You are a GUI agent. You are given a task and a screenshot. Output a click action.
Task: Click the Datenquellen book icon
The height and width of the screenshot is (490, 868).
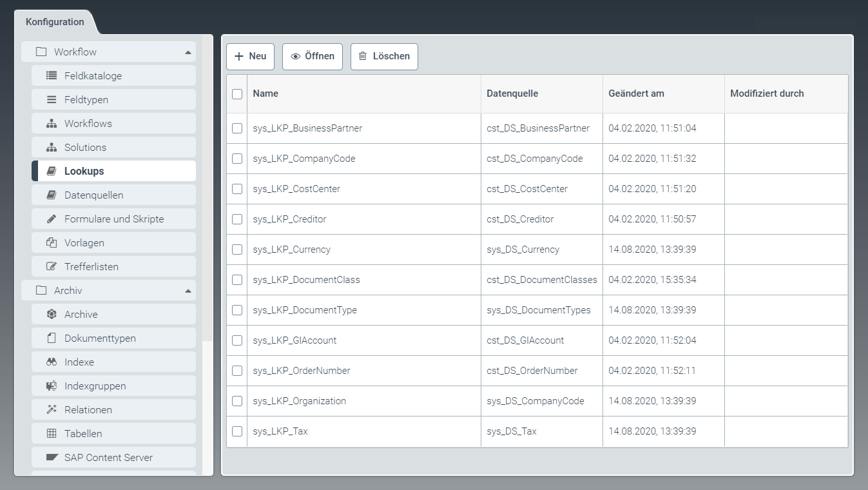[52, 195]
